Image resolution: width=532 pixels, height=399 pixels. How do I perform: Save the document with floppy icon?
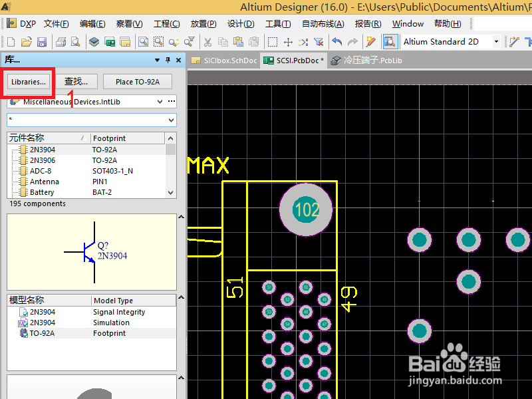[x=41, y=42]
